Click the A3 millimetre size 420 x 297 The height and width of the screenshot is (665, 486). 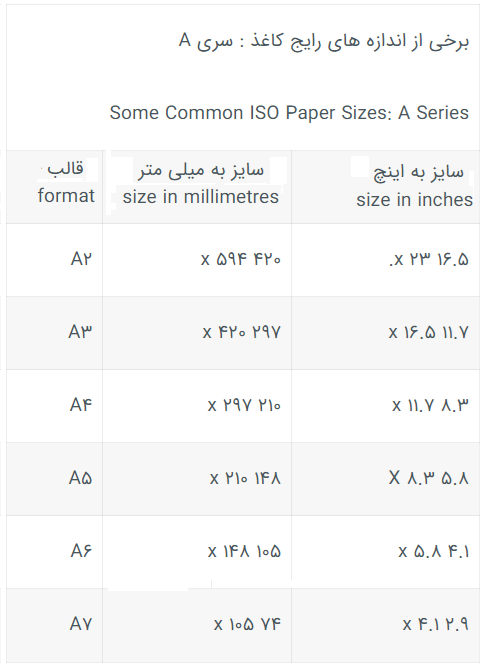[242, 332]
